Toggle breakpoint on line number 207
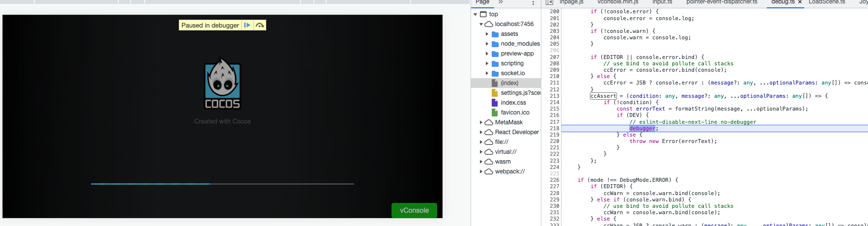The width and height of the screenshot is (868, 226). click(555, 57)
